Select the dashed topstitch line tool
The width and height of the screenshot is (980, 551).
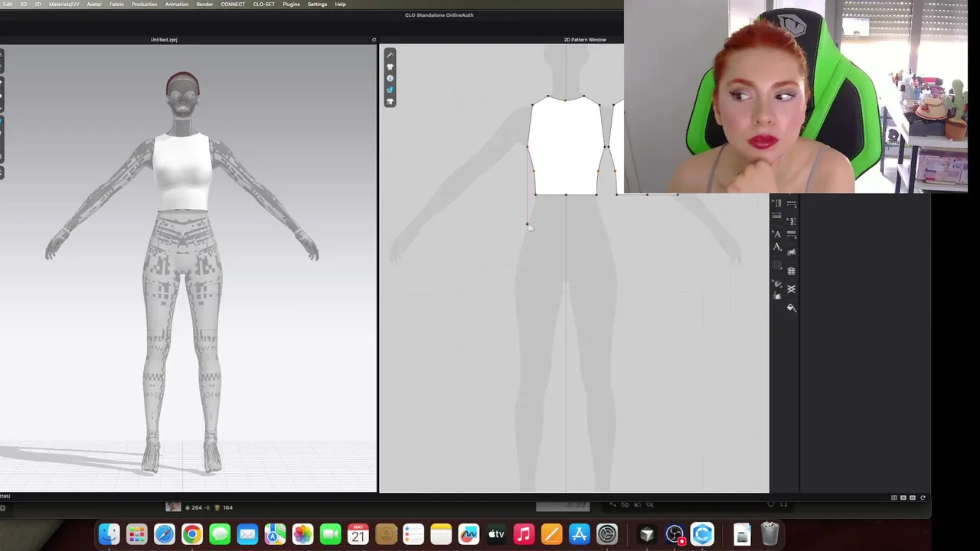point(792,204)
